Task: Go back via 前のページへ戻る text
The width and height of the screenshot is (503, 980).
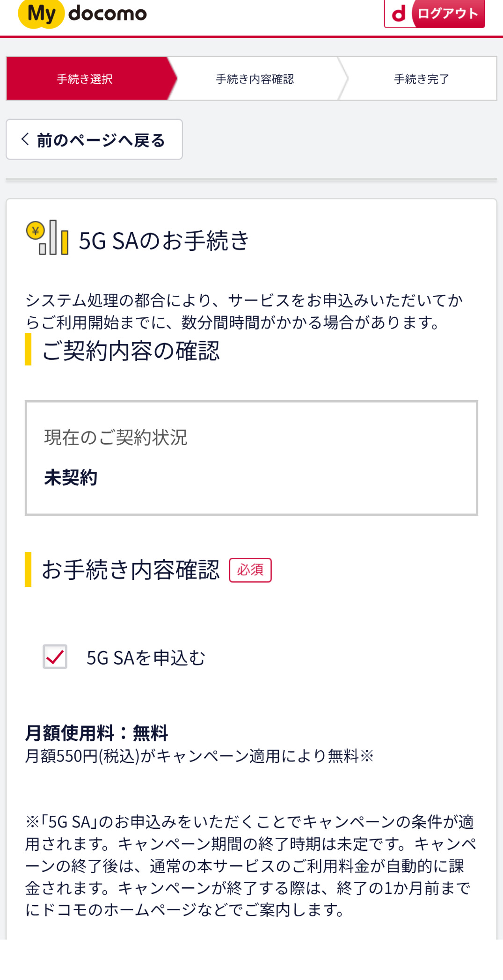Action: (101, 140)
